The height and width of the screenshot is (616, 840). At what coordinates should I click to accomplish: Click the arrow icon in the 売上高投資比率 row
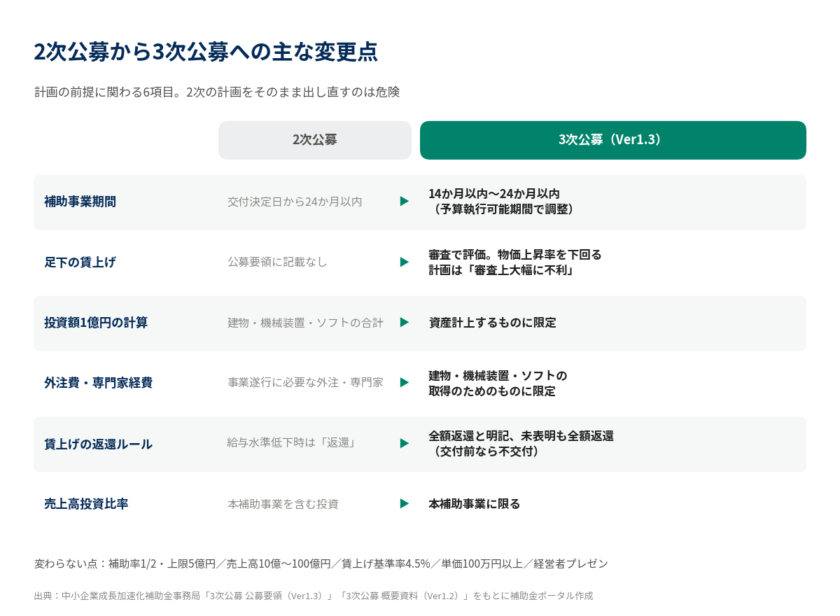click(x=404, y=503)
